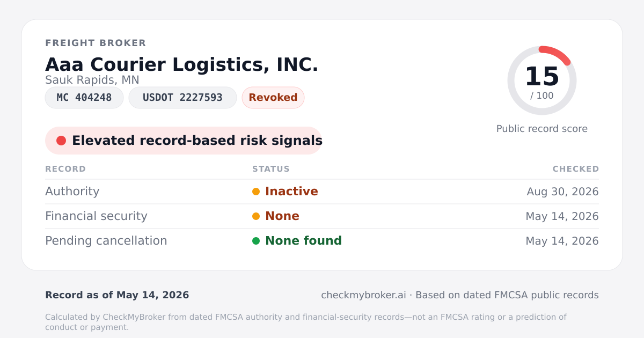Click the orange dot next to None status

(x=256, y=216)
